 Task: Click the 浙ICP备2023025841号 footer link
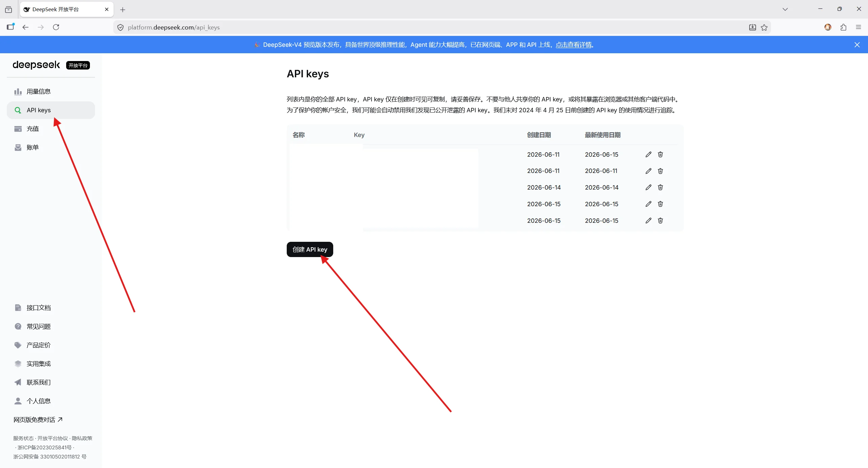(x=44, y=447)
